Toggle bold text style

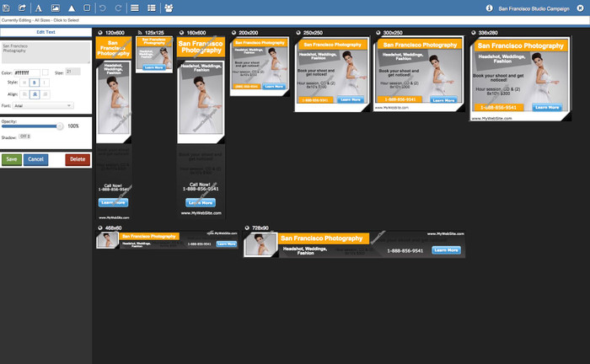[x=35, y=83]
